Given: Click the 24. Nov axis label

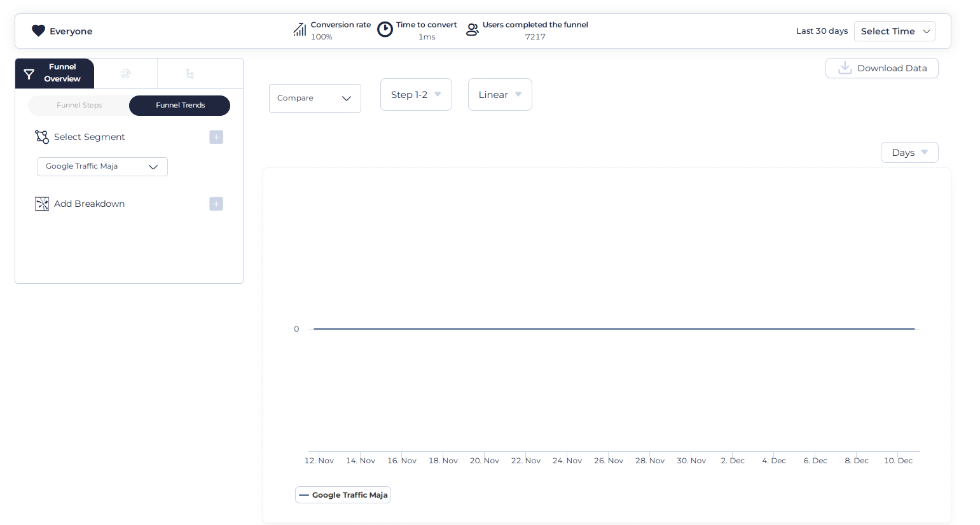Looking at the screenshot, I should point(567,461).
